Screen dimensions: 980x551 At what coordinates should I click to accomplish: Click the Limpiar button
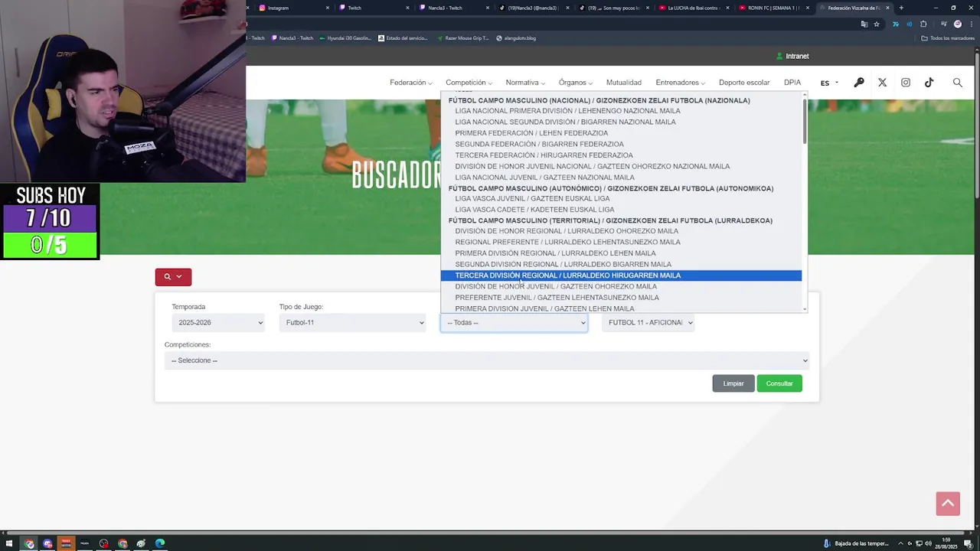coord(733,383)
